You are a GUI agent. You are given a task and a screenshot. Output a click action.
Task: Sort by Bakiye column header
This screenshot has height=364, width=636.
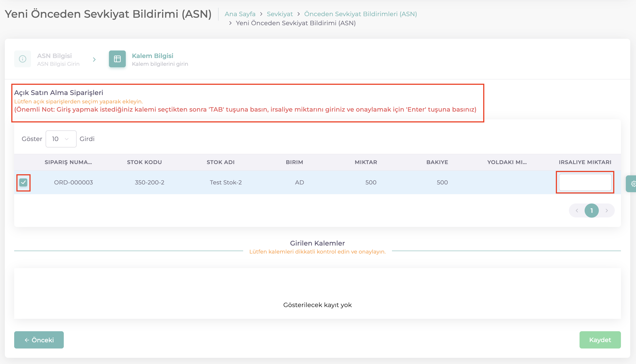pyautogui.click(x=437, y=162)
